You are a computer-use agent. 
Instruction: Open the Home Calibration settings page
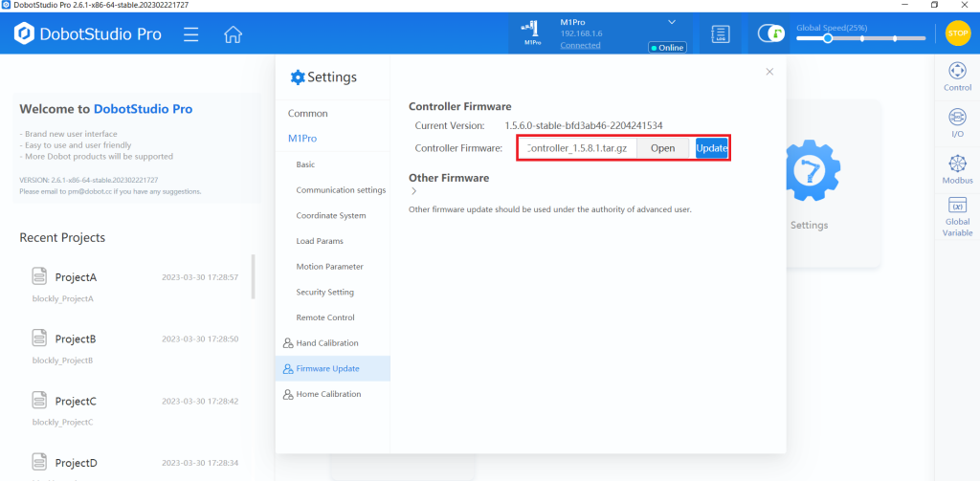point(328,394)
